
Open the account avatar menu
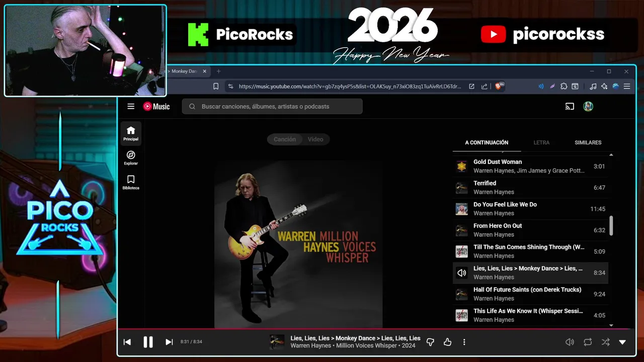click(x=588, y=107)
